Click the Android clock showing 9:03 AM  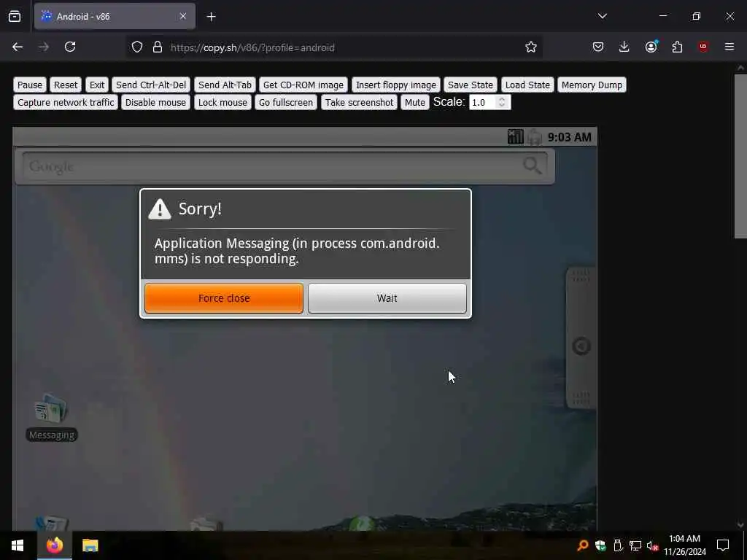(569, 137)
